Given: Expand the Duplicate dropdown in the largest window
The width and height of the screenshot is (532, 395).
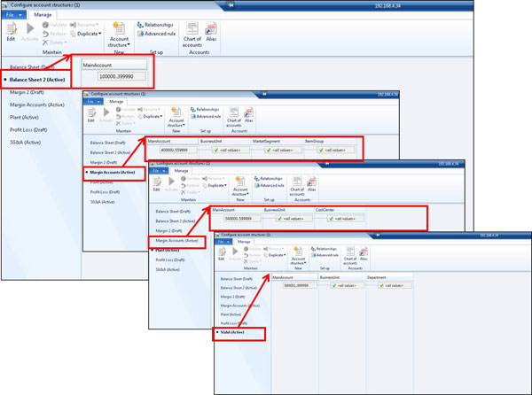Looking at the screenshot, I should [x=85, y=34].
